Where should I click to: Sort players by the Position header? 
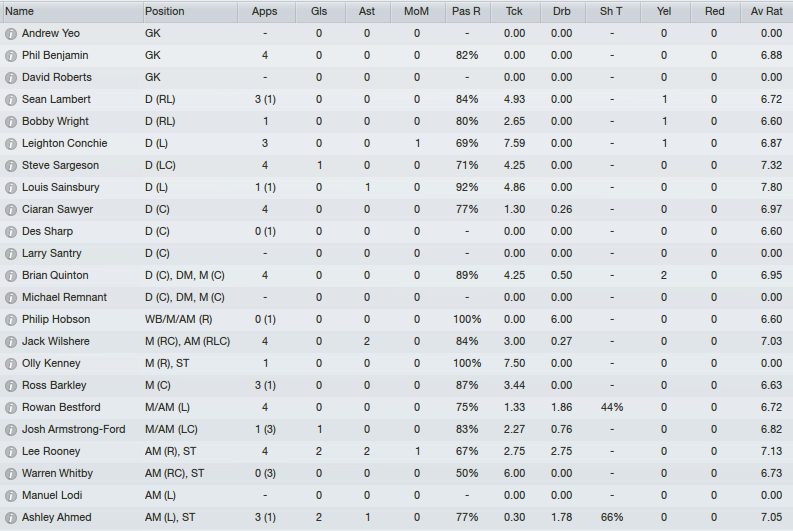tap(190, 11)
